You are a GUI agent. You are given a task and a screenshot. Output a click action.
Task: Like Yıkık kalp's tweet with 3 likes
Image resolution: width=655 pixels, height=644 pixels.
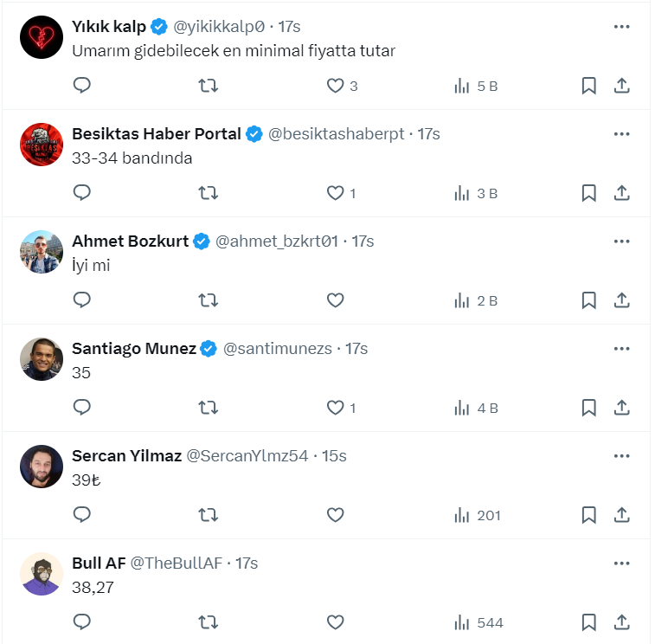tap(336, 86)
